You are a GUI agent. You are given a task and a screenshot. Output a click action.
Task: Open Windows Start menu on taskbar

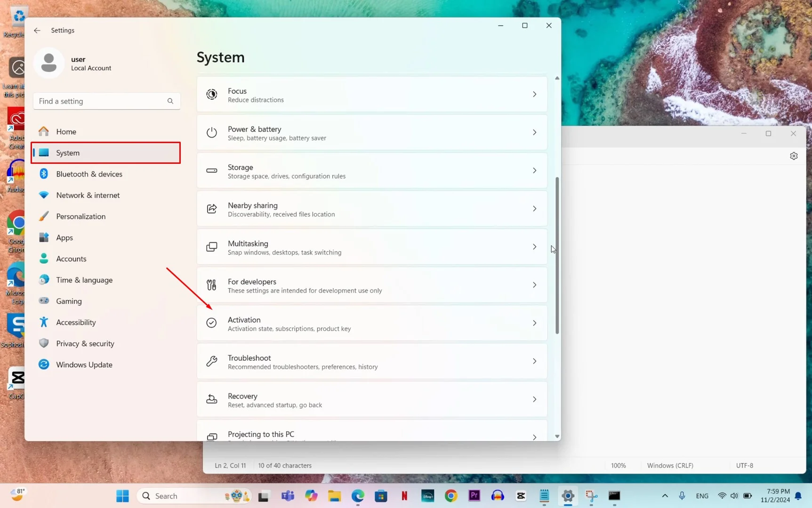(x=123, y=496)
